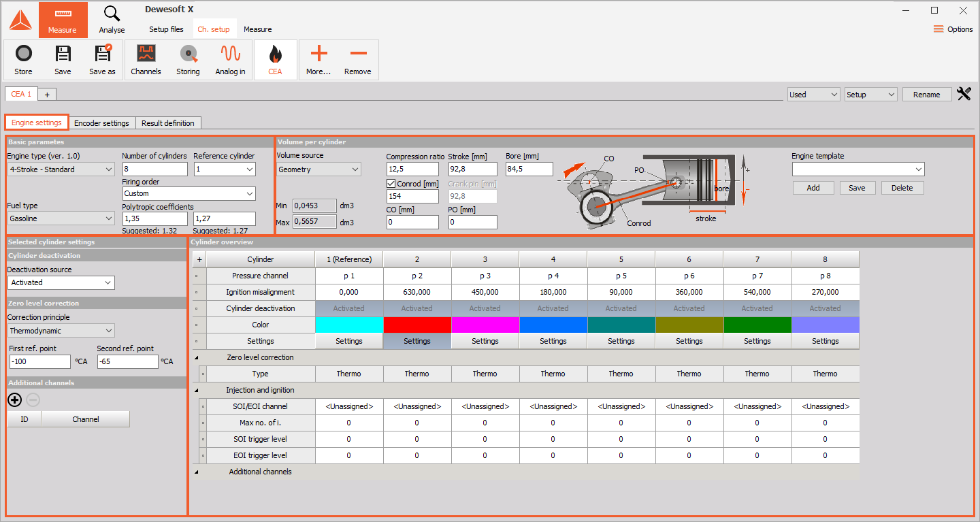Click the add channel plus button under Additional channels
The height and width of the screenshot is (522, 980).
14,400
